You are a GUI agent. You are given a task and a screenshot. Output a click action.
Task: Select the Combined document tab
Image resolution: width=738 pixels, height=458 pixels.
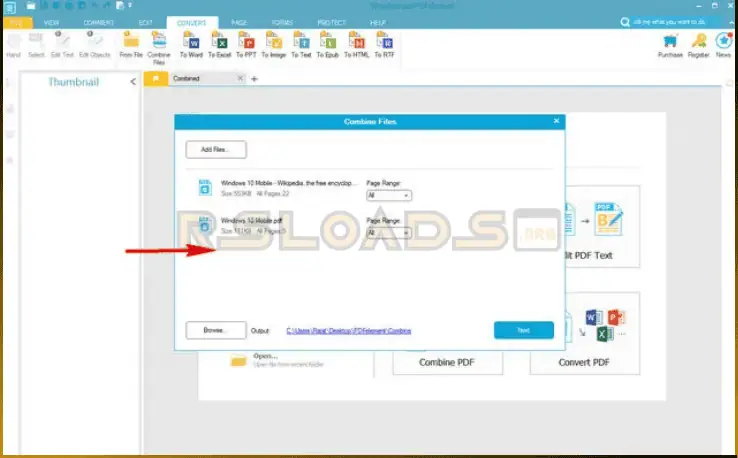tap(202, 79)
